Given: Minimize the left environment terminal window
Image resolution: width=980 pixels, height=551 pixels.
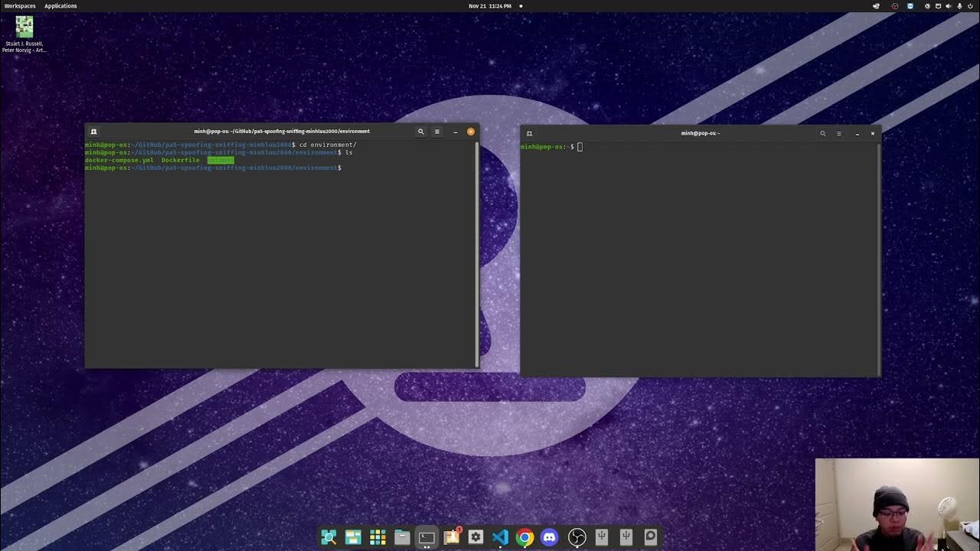Looking at the screenshot, I should (455, 132).
